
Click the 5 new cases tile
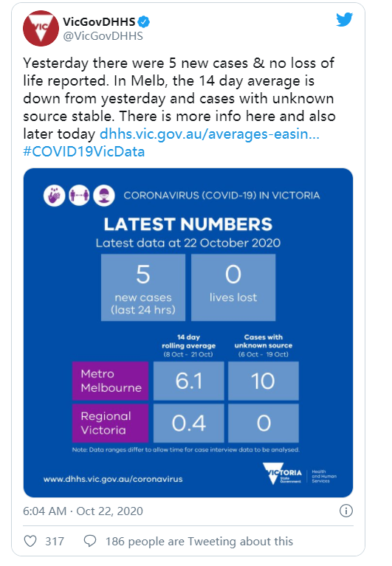pos(143,287)
